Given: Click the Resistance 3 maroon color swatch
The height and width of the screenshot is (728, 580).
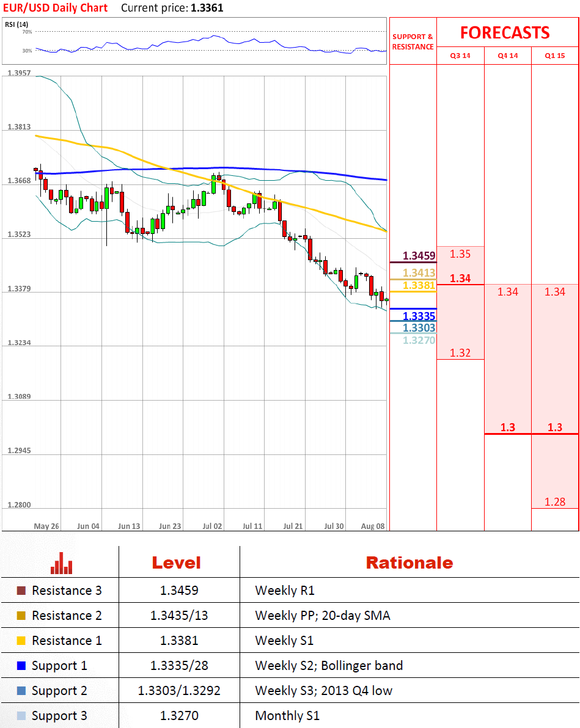Looking at the screenshot, I should click(x=21, y=591).
